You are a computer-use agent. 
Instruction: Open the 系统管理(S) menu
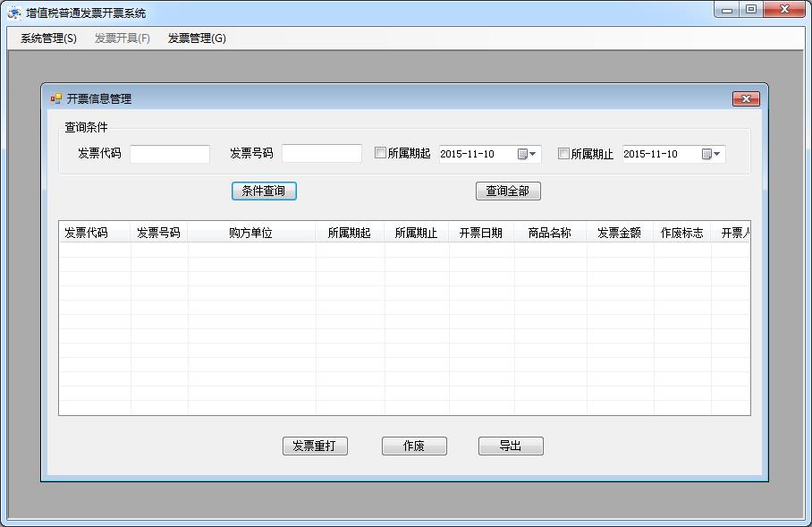coord(48,38)
